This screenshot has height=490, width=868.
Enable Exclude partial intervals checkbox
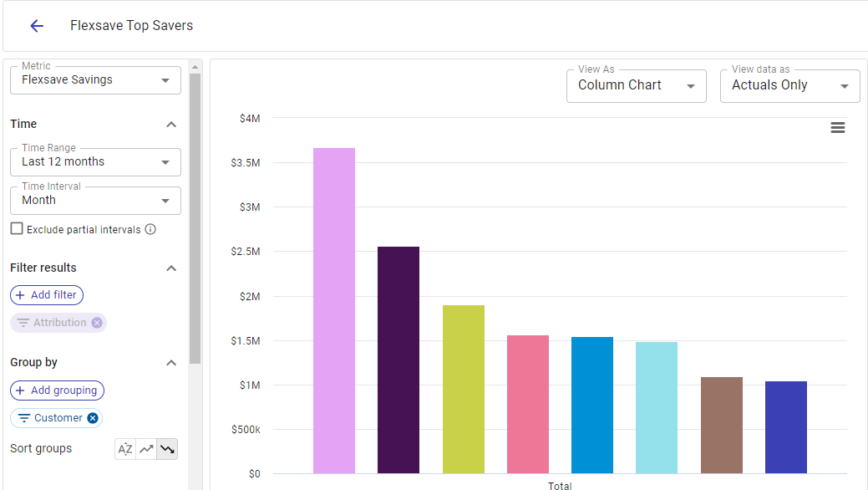(17, 229)
